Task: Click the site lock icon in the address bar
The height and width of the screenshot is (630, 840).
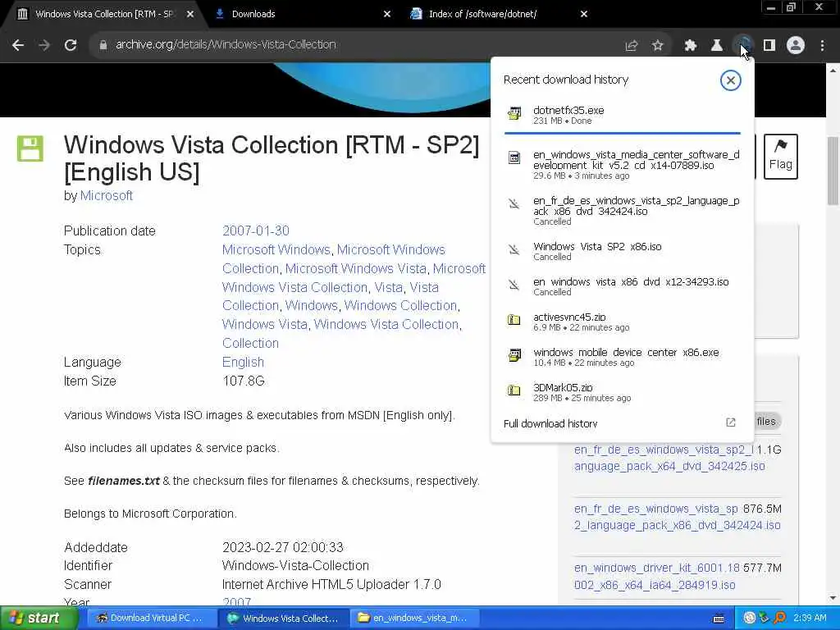Action: [x=103, y=45]
